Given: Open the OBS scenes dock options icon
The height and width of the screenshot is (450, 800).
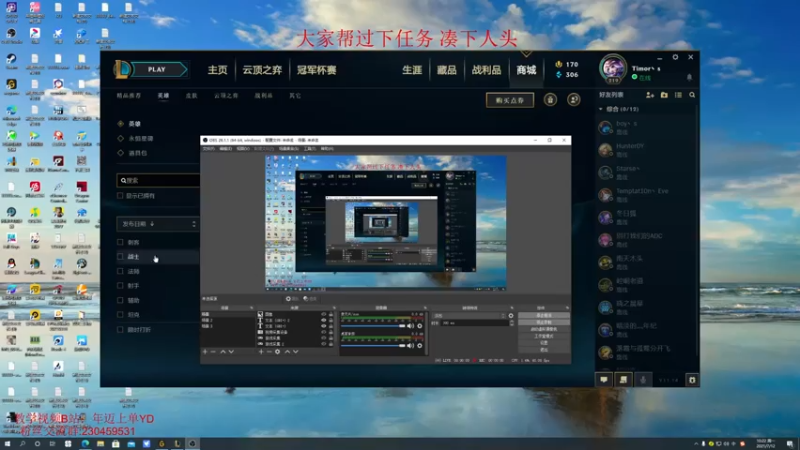Looking at the screenshot, I should 252,308.
